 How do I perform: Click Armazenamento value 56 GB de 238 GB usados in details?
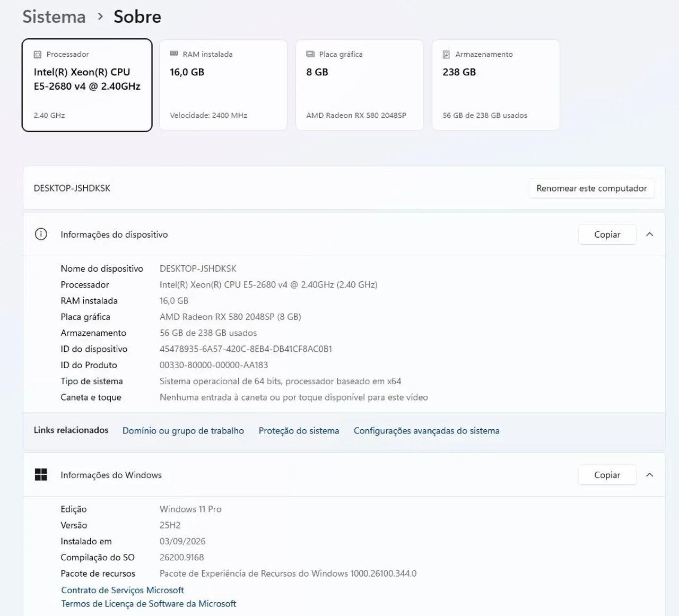point(208,333)
